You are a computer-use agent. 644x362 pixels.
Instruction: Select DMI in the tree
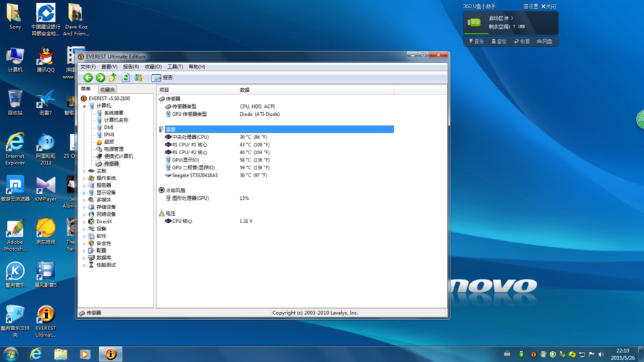point(109,127)
